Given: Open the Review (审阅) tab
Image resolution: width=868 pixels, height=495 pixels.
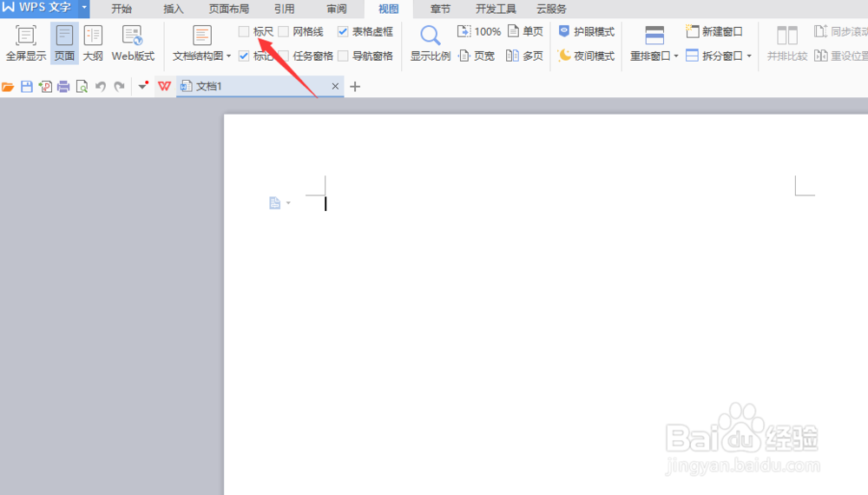Looking at the screenshot, I should 337,9.
